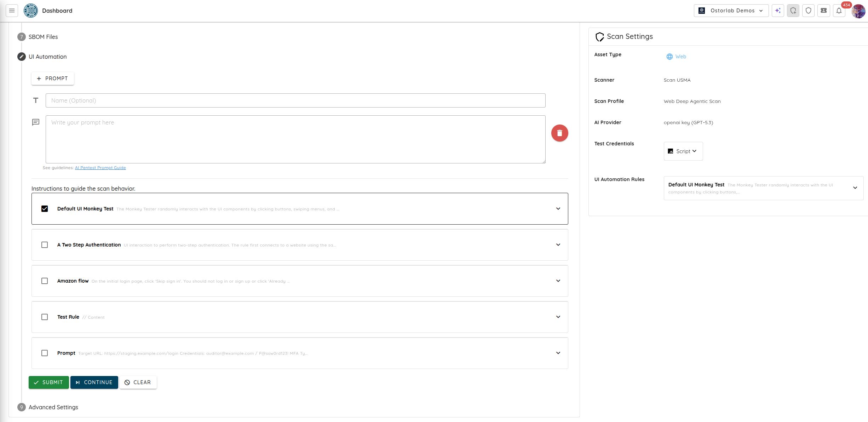Viewport: 868px width, 422px height.
Task: Expand the Test Rule details
Action: tap(558, 317)
